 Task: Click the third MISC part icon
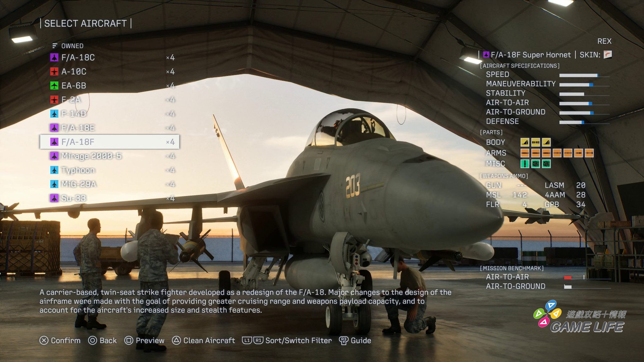point(546,164)
